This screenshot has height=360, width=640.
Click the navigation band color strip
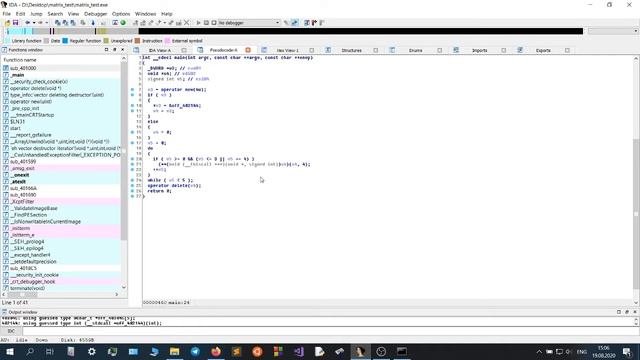coord(294,31)
